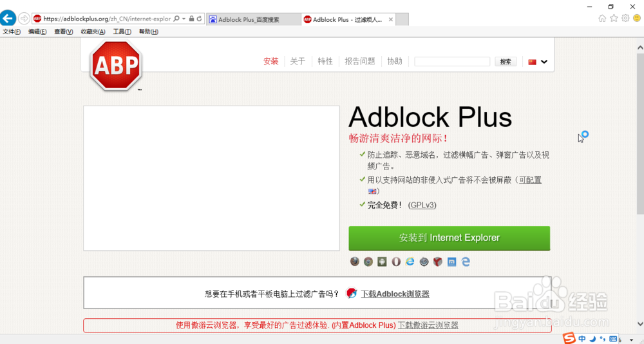644x344 pixels.
Task: Open the Favorites star icon
Action: (614, 18)
